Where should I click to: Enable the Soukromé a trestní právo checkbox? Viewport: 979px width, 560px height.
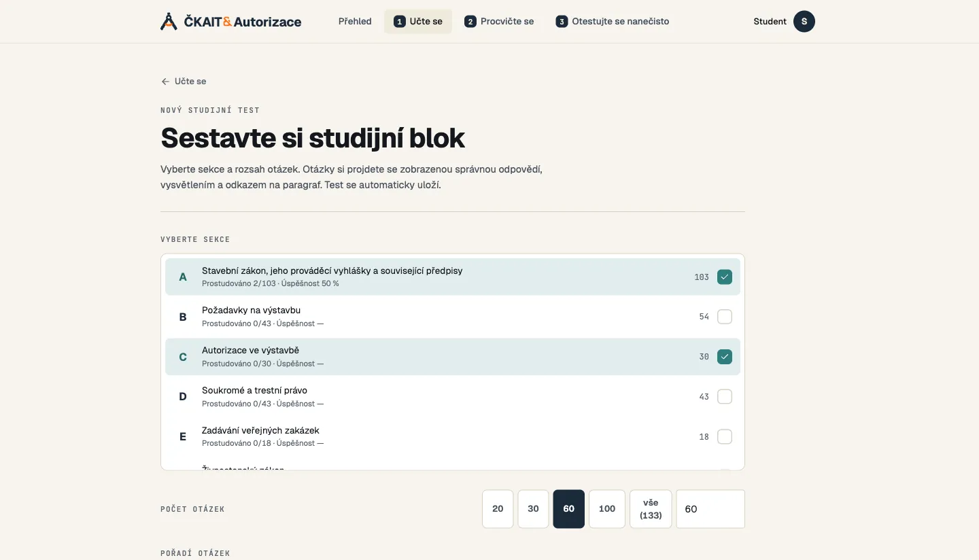click(x=725, y=396)
